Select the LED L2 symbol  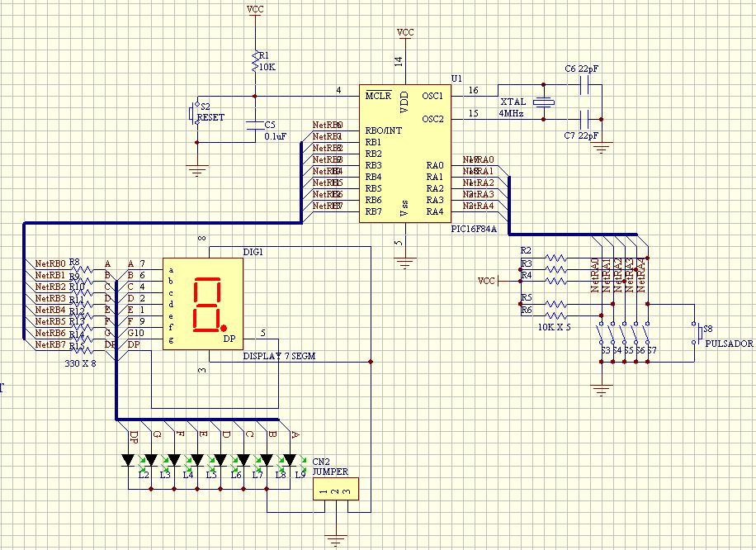point(128,459)
